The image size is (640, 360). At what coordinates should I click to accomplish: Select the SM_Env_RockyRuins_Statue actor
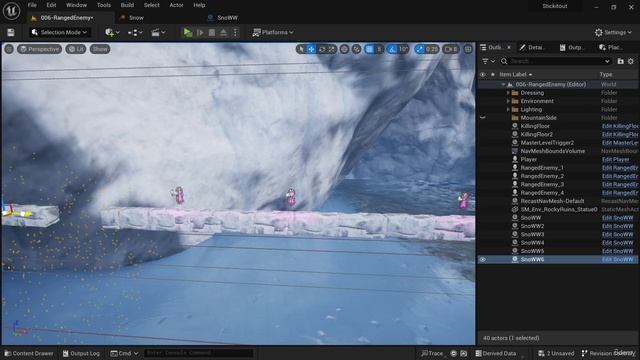click(x=558, y=209)
